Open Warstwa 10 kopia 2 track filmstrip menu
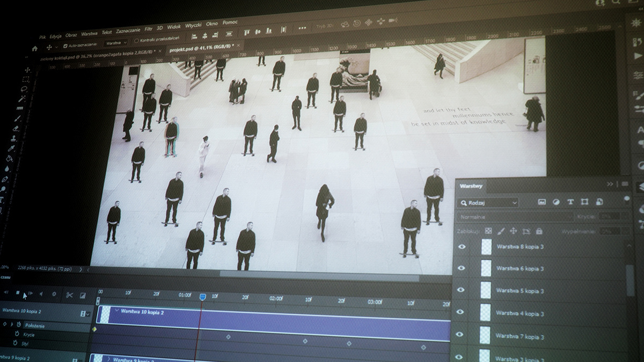The image size is (644, 362). (85, 314)
